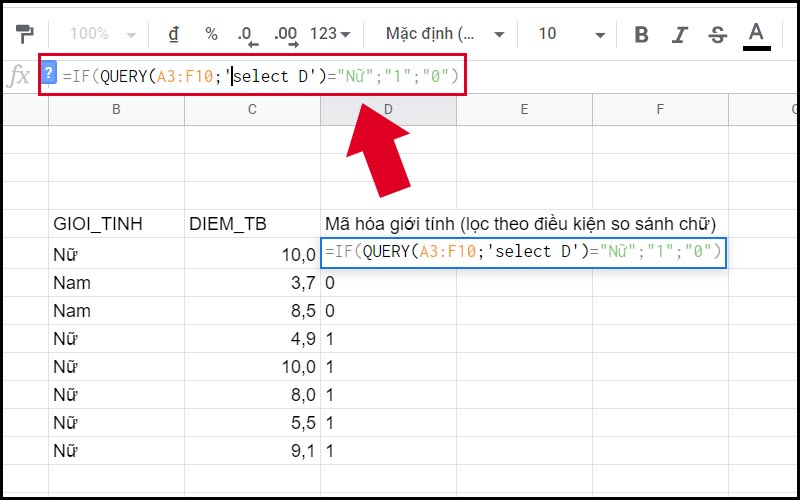Increase decimal places icon
Viewport: 800px width, 500px height.
pyautogui.click(x=286, y=35)
